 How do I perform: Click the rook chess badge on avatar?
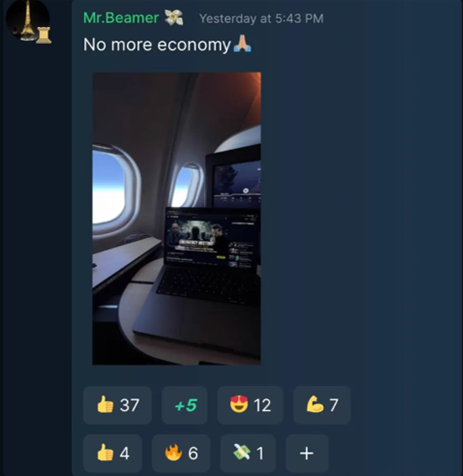point(44,35)
